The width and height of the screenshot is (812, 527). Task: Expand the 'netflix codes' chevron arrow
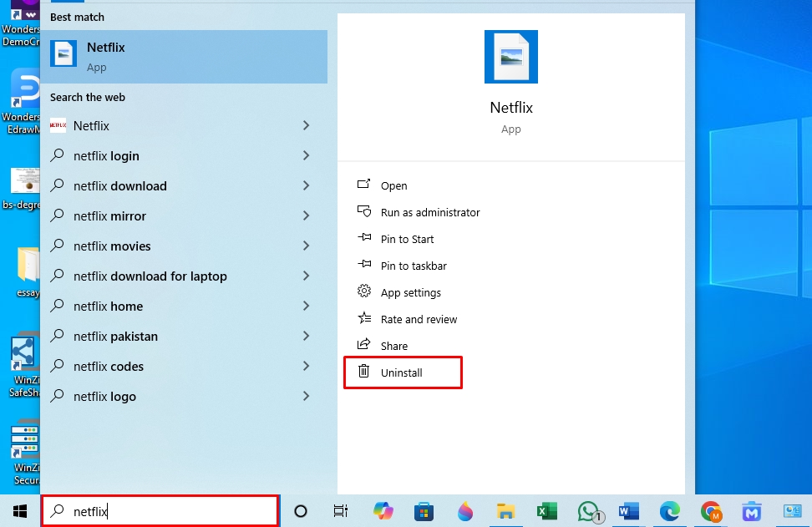[x=306, y=366]
